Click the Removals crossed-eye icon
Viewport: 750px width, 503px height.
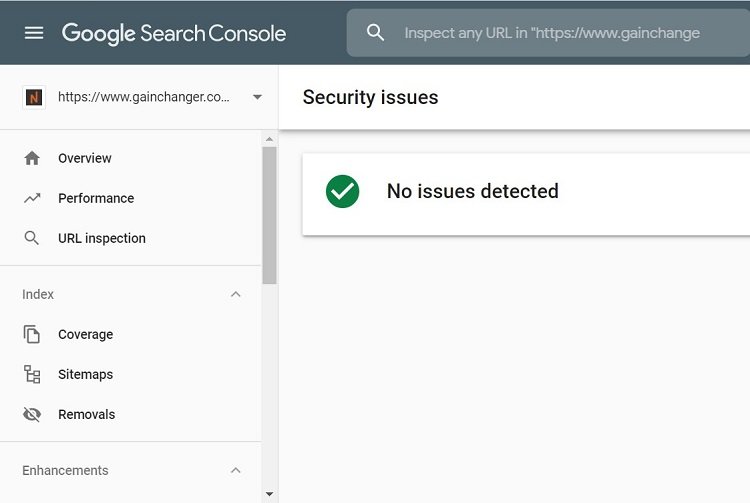[32, 415]
